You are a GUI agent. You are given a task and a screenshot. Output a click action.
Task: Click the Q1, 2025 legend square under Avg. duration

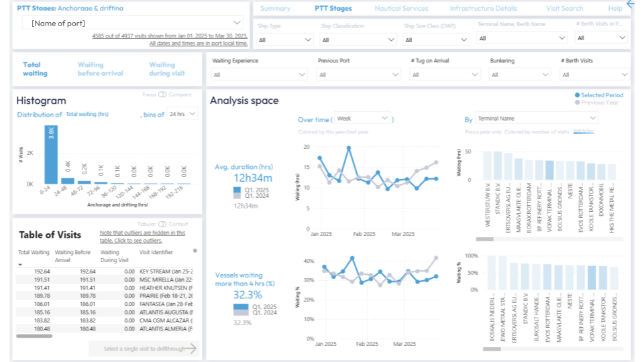click(x=237, y=190)
